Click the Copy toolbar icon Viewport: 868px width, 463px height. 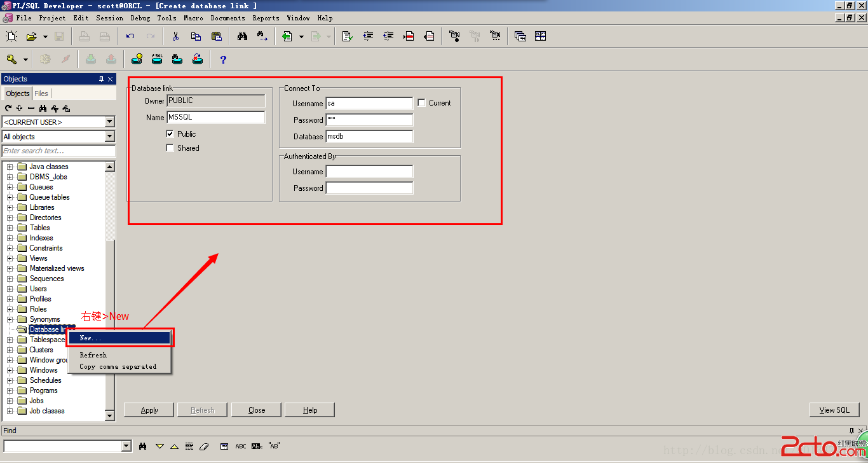pos(196,36)
